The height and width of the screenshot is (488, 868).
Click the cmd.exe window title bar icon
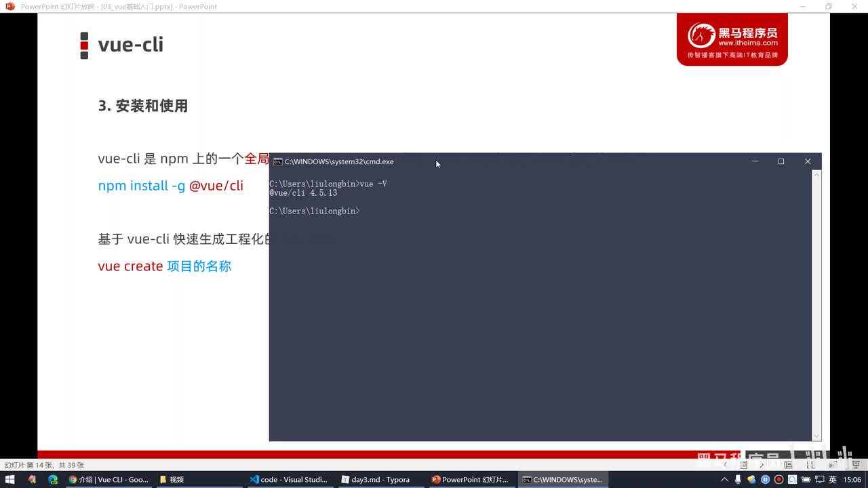pos(277,161)
